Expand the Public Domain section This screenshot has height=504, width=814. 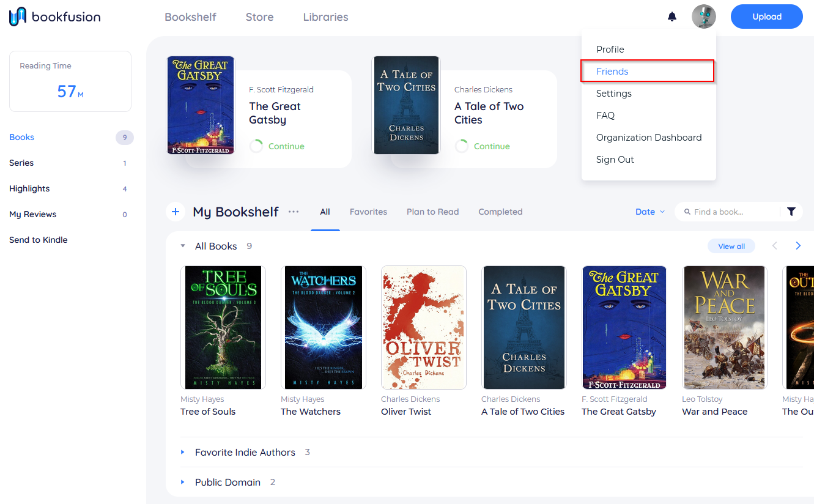(x=183, y=482)
